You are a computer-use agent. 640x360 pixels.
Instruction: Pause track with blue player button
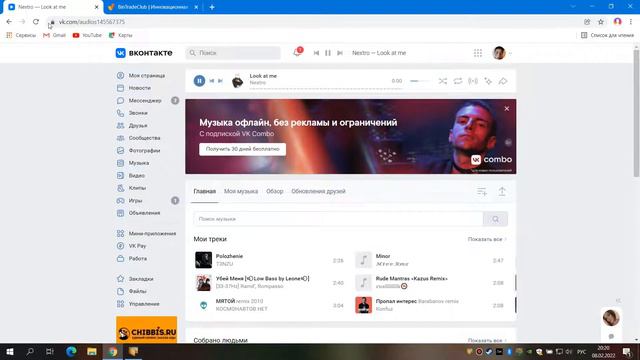click(199, 81)
